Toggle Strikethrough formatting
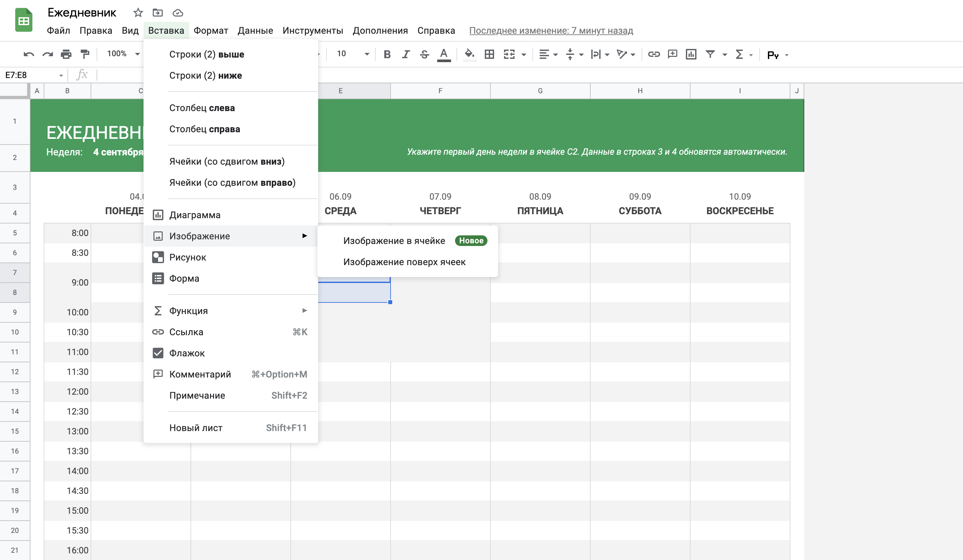The height and width of the screenshot is (560, 963). tap(424, 54)
